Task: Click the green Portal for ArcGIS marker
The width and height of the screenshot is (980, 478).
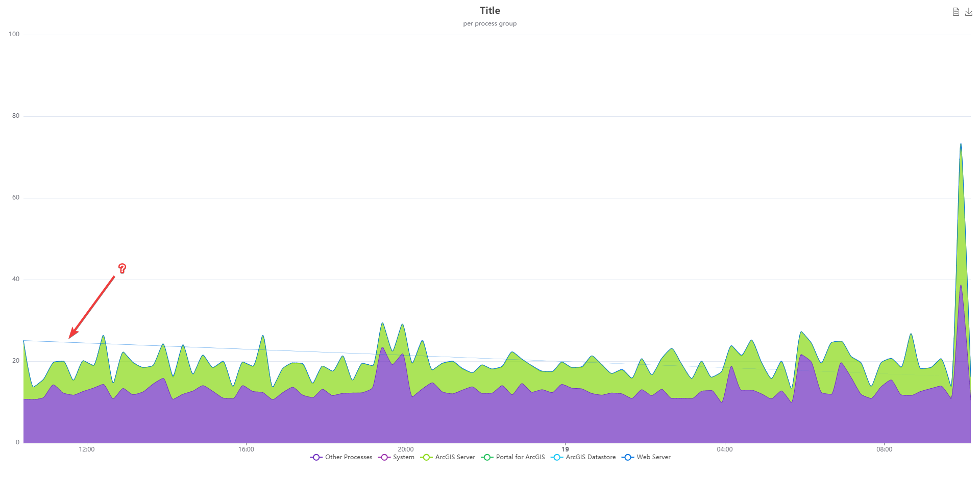Action: point(486,457)
